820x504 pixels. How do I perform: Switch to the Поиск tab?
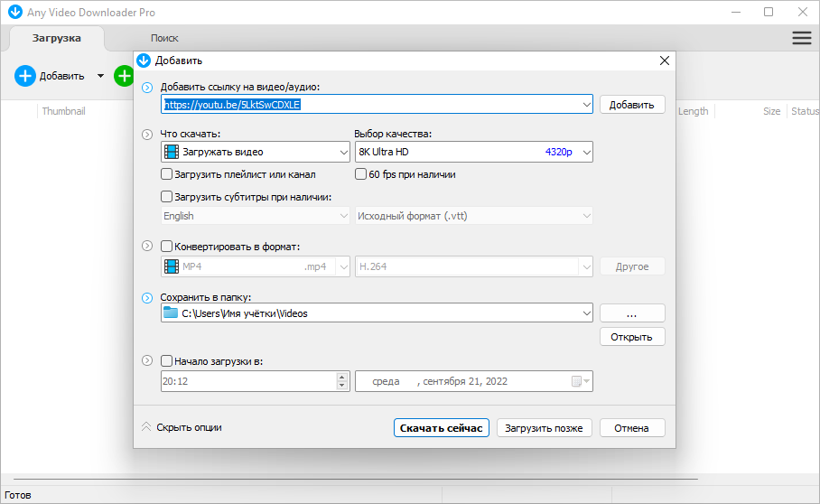click(164, 38)
